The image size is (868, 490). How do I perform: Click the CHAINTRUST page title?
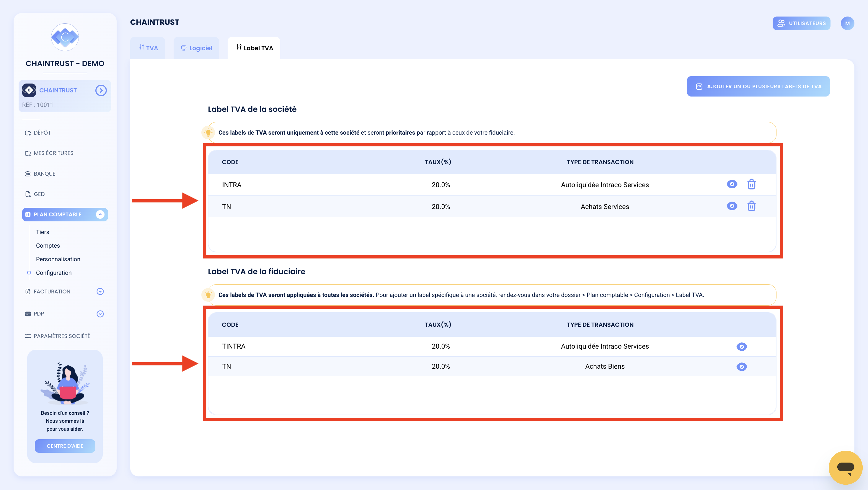pyautogui.click(x=155, y=22)
